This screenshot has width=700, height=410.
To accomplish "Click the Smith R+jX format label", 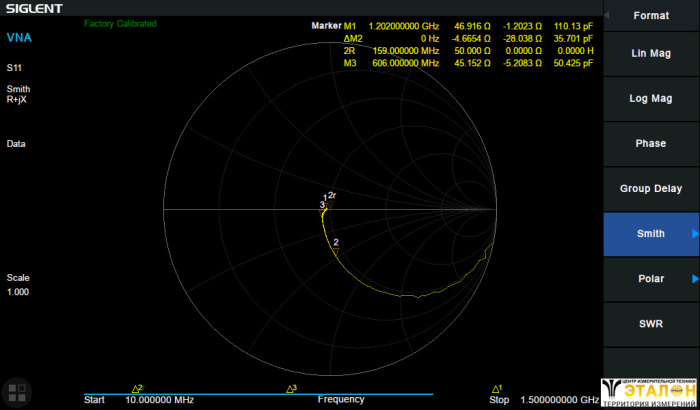I will click(x=18, y=94).
